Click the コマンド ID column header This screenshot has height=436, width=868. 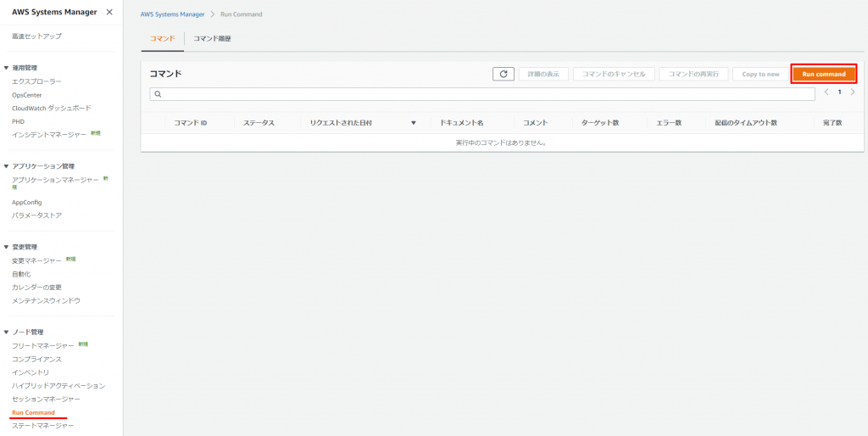point(191,123)
